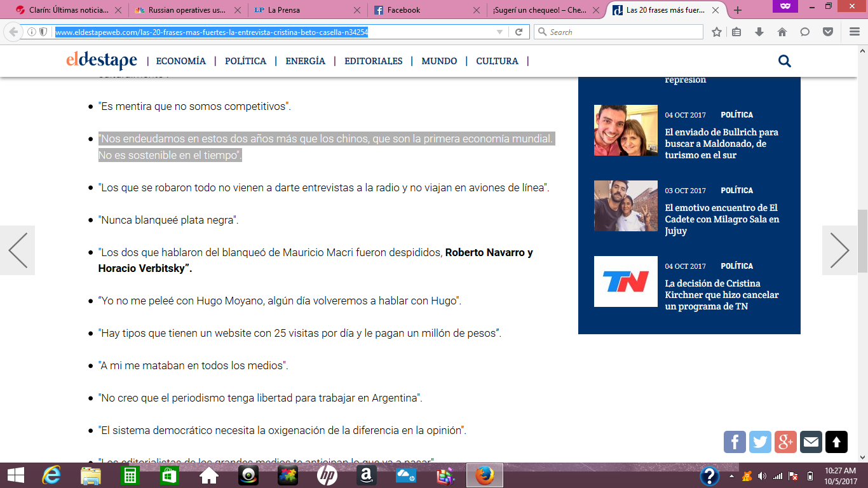
Task: Reload the page with the refresh icon
Action: pyautogui.click(x=519, y=32)
